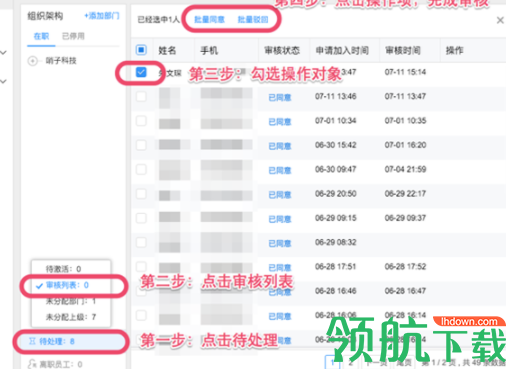Select 未分配上级: 7 in the popup menu
The width and height of the screenshot is (506, 369).
tap(71, 317)
